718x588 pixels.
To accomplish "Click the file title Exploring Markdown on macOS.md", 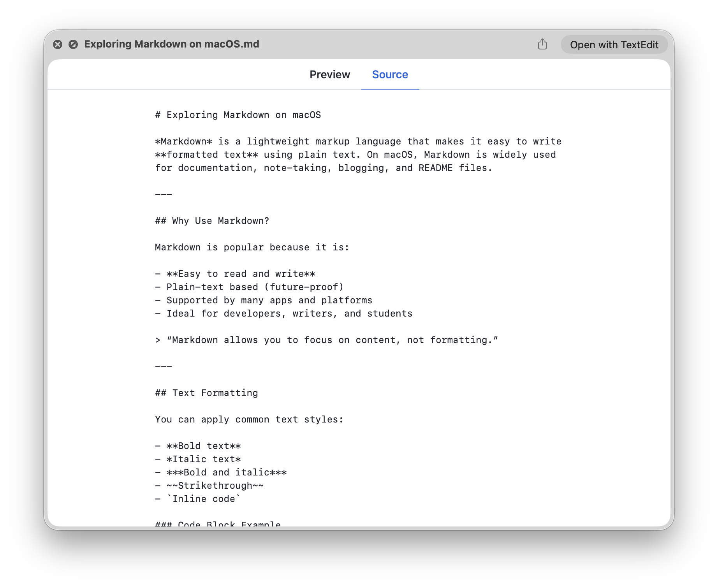I will pos(171,44).
